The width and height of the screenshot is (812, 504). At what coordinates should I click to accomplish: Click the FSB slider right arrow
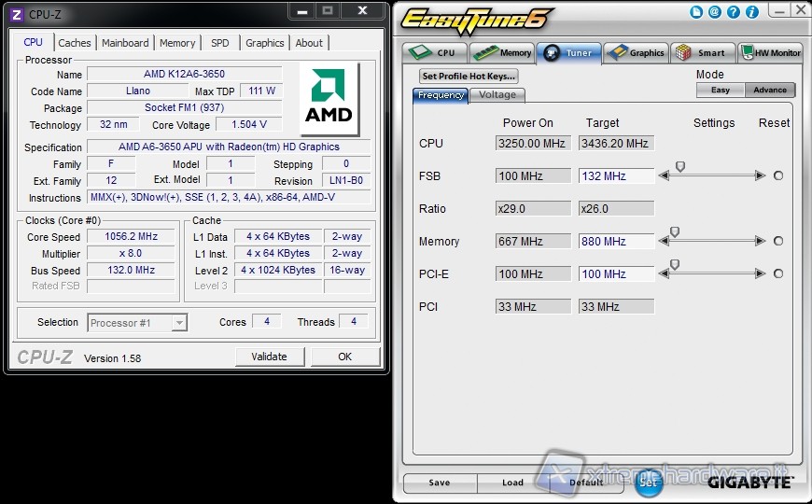click(x=761, y=175)
